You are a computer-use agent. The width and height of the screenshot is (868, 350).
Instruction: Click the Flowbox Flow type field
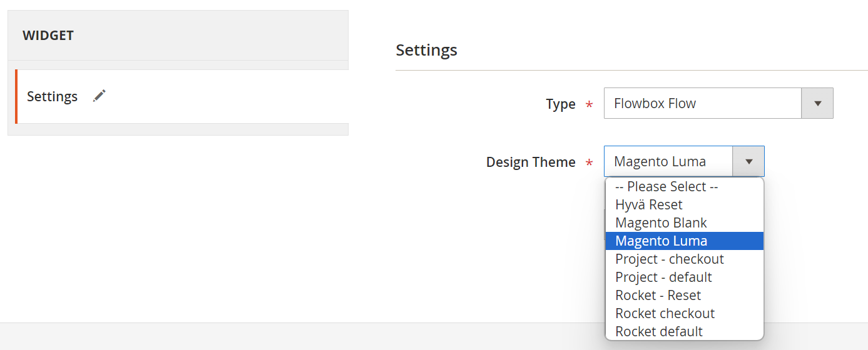pyautogui.click(x=702, y=103)
